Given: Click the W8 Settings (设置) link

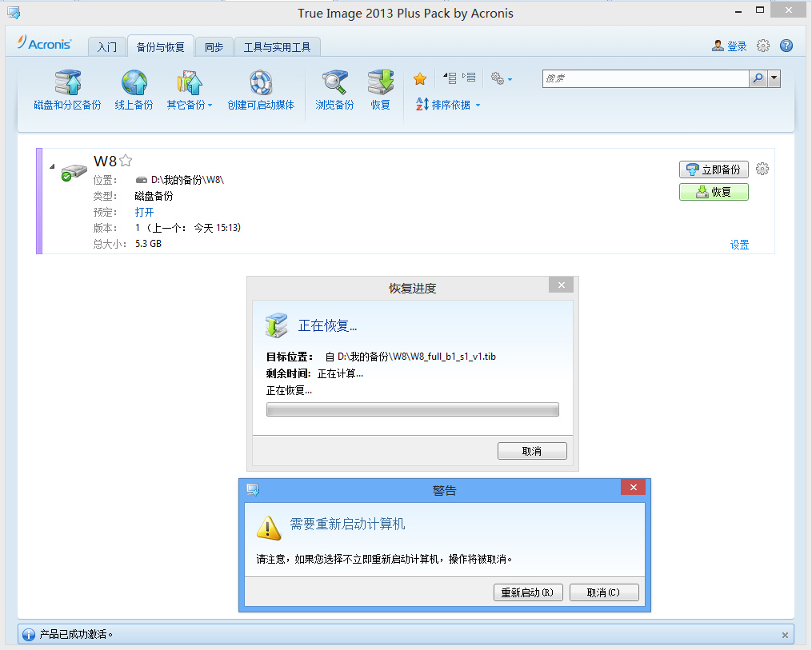Looking at the screenshot, I should 739,245.
